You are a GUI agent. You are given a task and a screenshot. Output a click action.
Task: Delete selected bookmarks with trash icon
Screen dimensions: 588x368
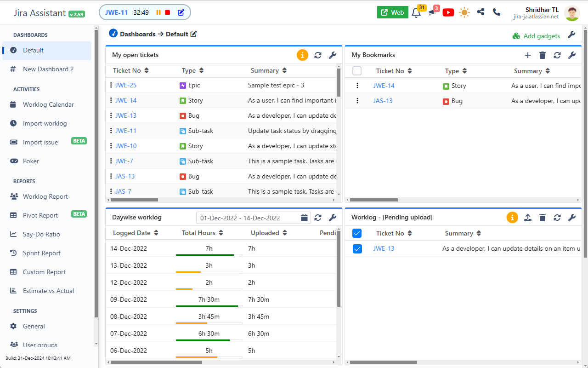543,55
